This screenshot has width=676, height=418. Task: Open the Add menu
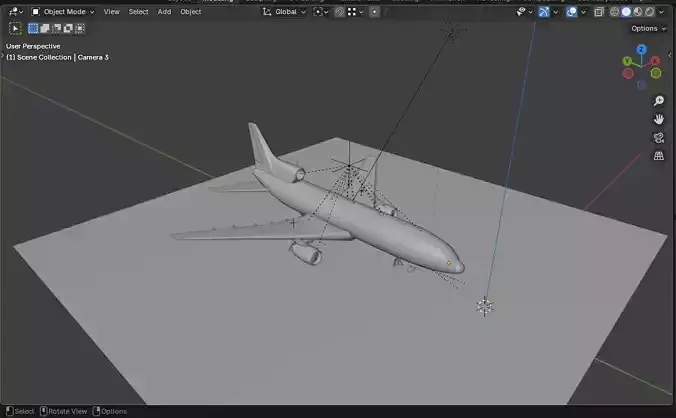point(164,12)
